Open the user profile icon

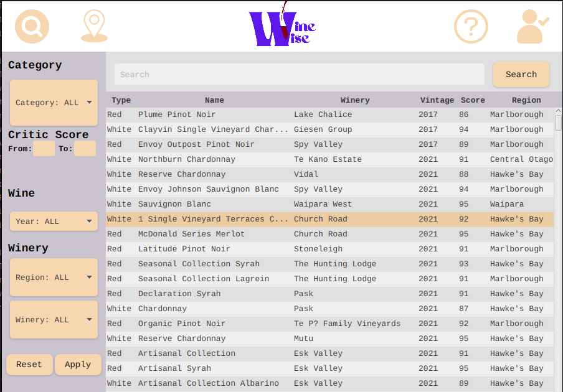[533, 27]
